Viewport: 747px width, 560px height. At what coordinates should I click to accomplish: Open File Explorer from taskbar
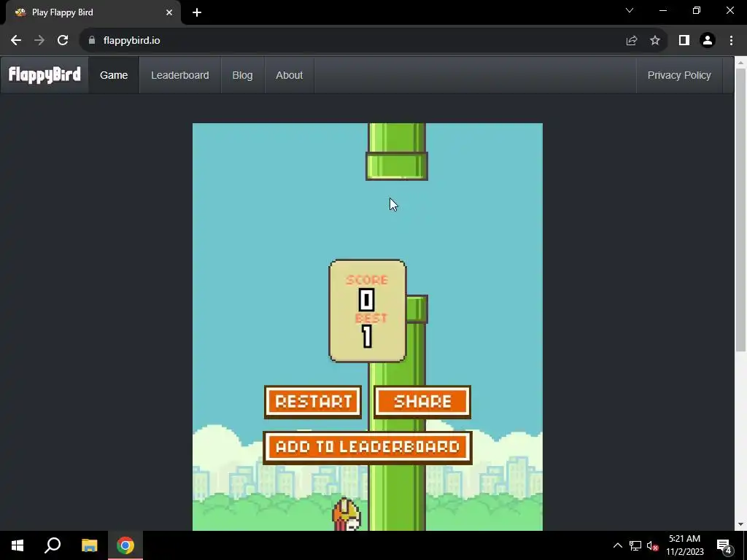pyautogui.click(x=89, y=545)
